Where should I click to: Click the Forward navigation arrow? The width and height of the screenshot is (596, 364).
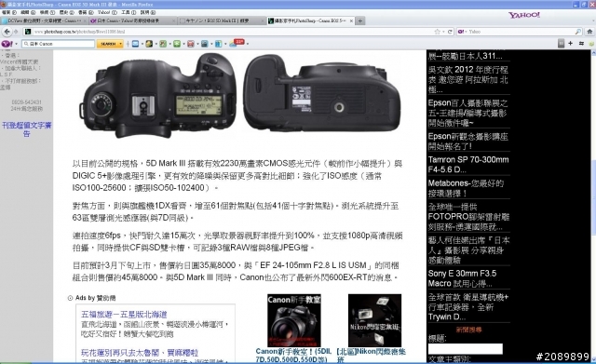point(17,32)
